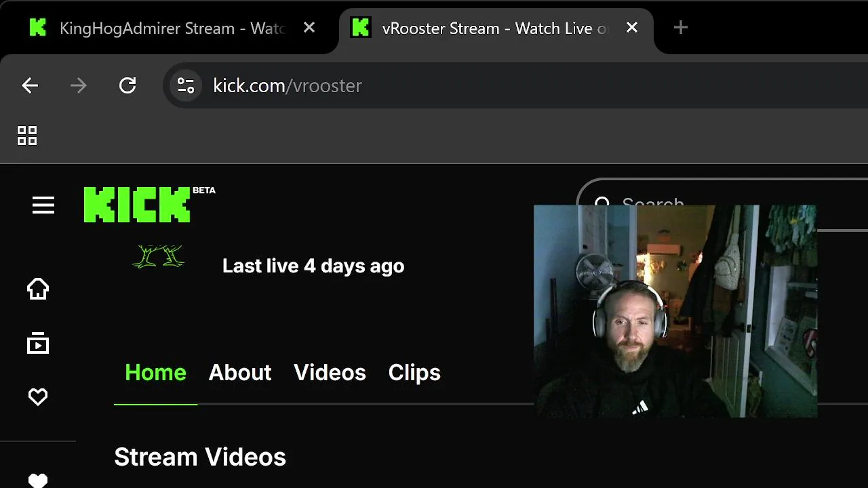868x488 pixels.
Task: Reload the vRooster page
Action: pos(127,85)
